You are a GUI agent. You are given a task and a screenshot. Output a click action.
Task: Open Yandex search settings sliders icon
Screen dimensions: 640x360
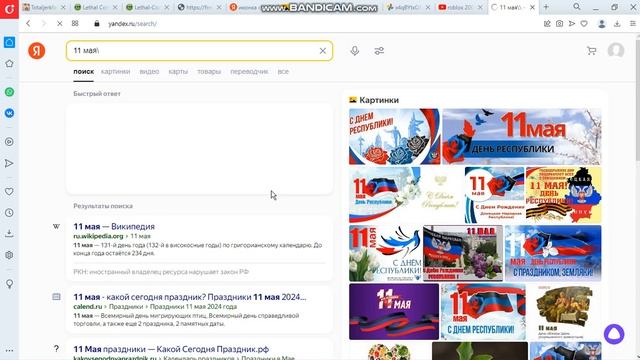tap(379, 51)
